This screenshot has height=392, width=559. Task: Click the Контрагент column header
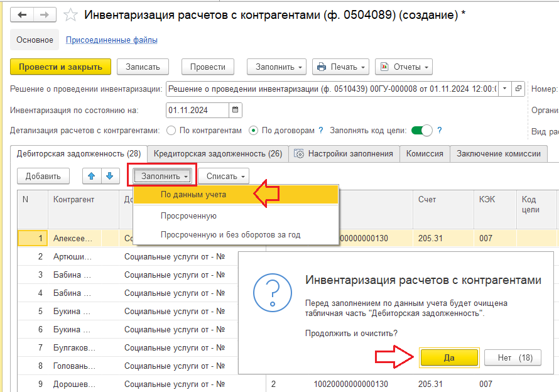84,209
